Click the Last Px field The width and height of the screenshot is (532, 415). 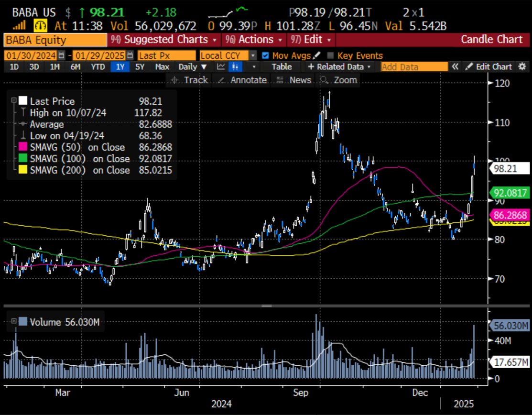(x=166, y=55)
